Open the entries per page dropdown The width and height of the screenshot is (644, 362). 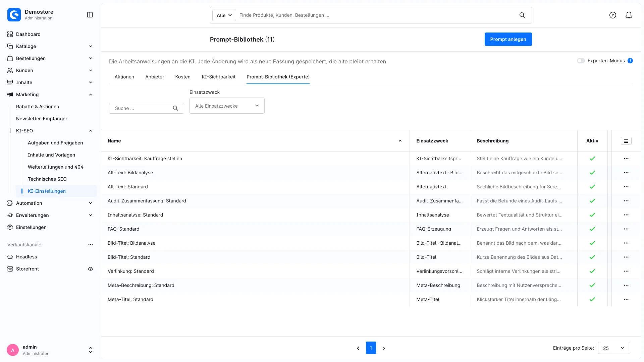pyautogui.click(x=614, y=348)
